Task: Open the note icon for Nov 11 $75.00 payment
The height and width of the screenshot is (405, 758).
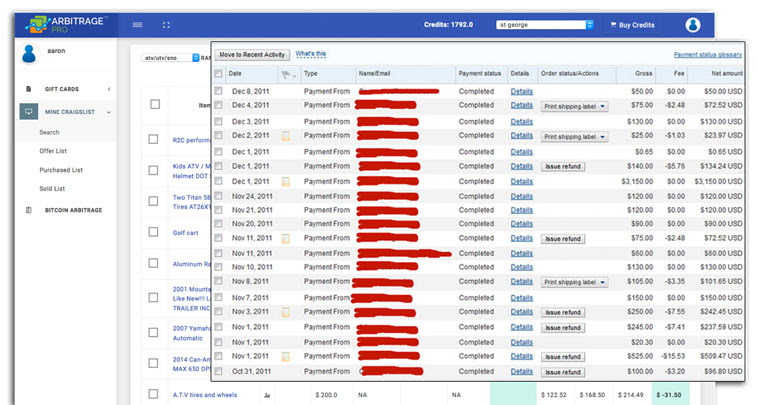Action: pyautogui.click(x=286, y=238)
